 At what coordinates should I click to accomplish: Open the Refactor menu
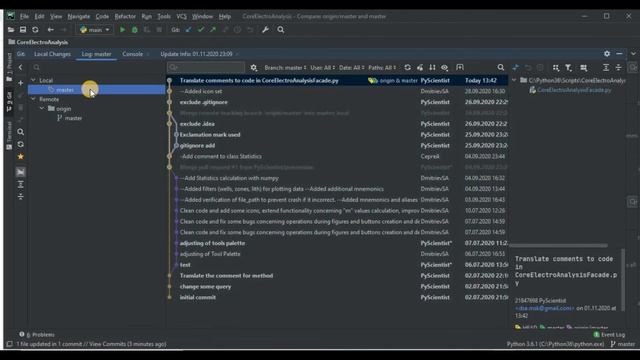(125, 16)
